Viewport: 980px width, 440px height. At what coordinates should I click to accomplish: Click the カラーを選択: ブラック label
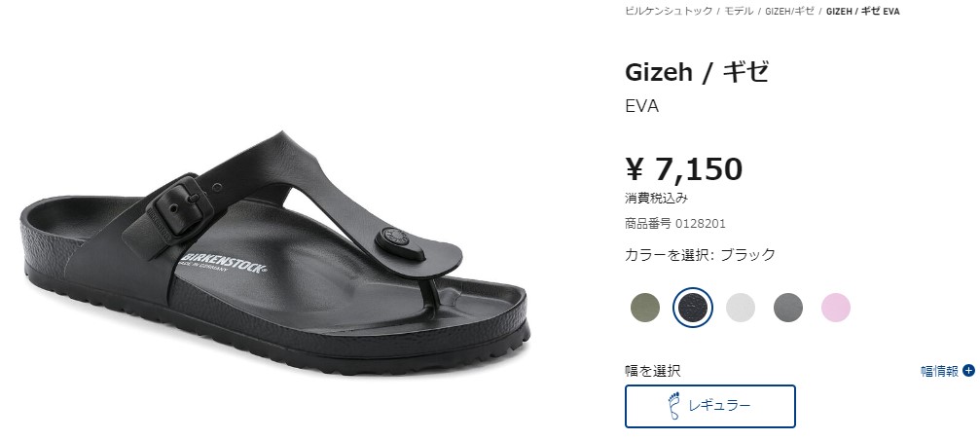tap(700, 254)
